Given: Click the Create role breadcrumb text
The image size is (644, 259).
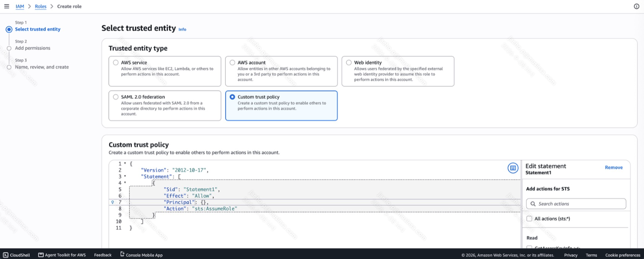Looking at the screenshot, I should [69, 7].
